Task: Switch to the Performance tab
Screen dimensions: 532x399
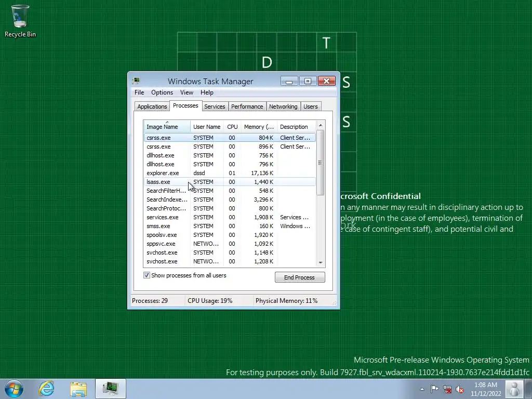Action: 247,107
